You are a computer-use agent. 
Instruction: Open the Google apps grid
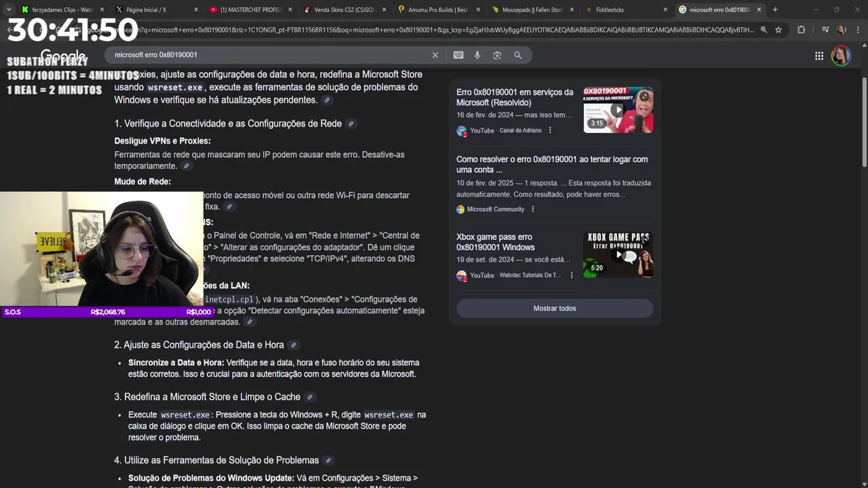pyautogui.click(x=819, y=56)
